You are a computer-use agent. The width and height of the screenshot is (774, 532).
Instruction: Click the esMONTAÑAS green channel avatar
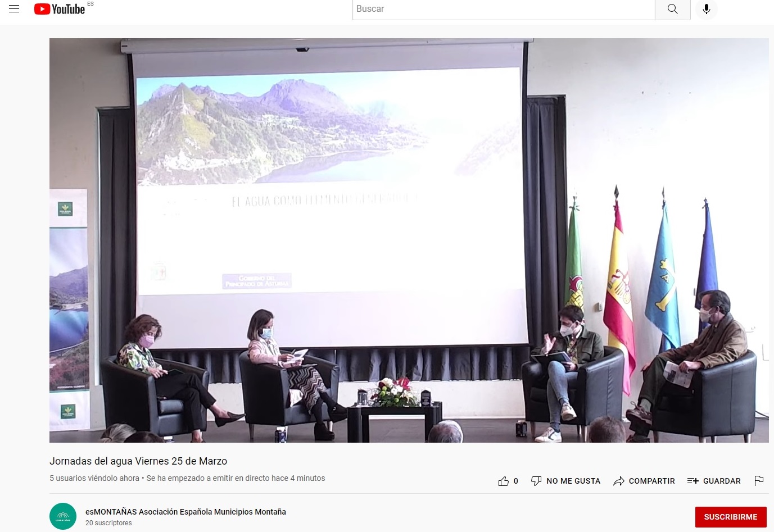tap(63, 516)
